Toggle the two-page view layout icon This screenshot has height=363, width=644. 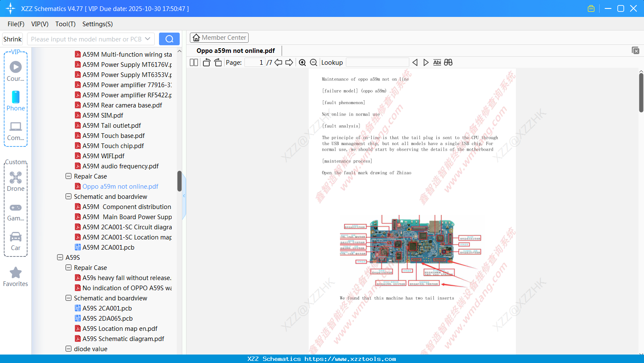pyautogui.click(x=194, y=63)
